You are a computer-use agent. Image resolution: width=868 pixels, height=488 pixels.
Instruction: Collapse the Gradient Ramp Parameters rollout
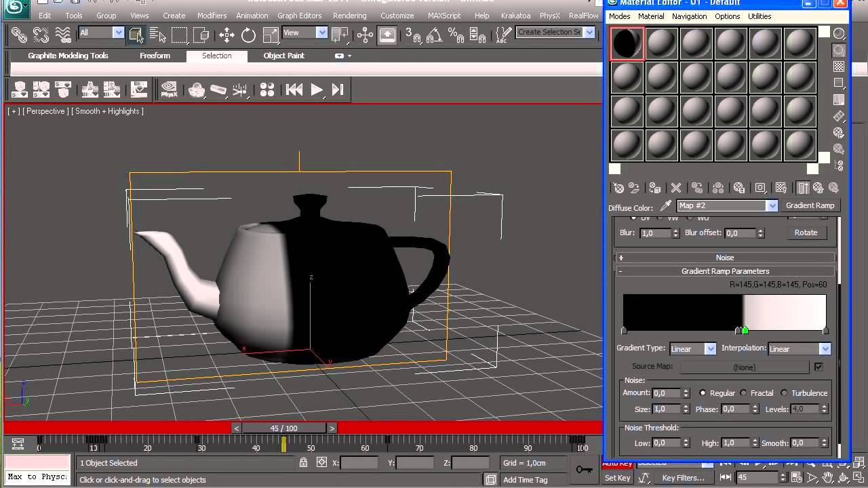click(x=725, y=271)
